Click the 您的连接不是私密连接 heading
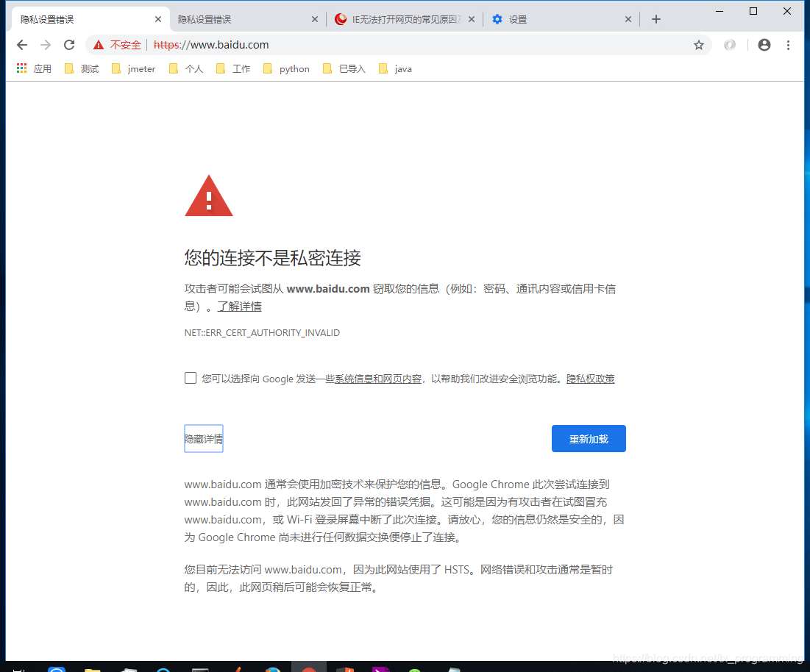The height and width of the screenshot is (672, 810). pos(272,257)
